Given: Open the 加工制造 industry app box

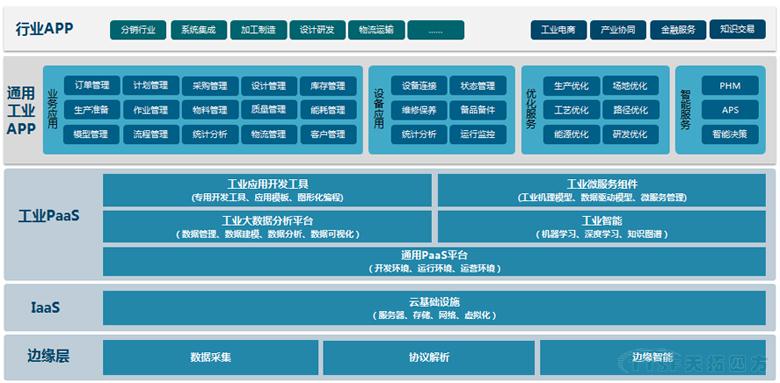Looking at the screenshot, I should coord(258,30).
